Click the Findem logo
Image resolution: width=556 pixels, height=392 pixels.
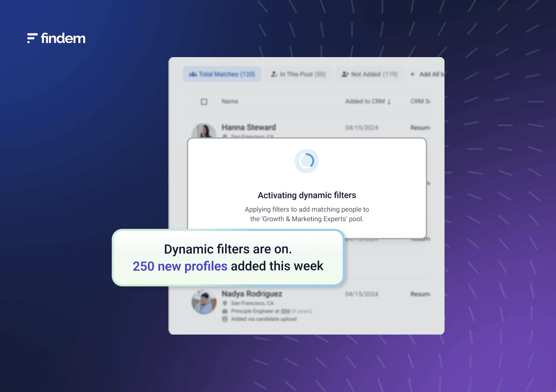point(56,38)
